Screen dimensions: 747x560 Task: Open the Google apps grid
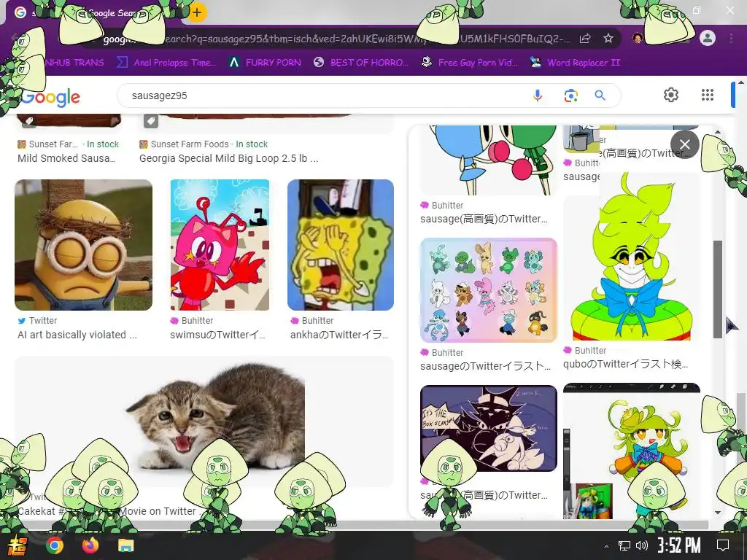tap(708, 95)
